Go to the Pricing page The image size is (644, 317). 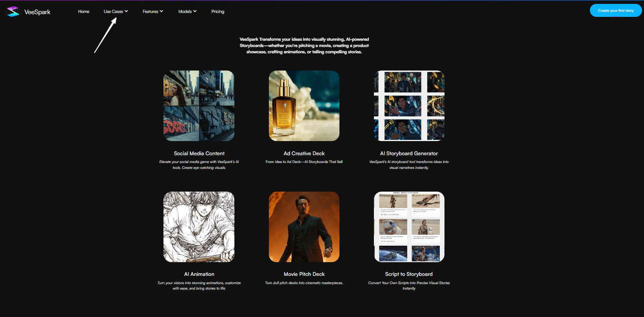click(218, 11)
